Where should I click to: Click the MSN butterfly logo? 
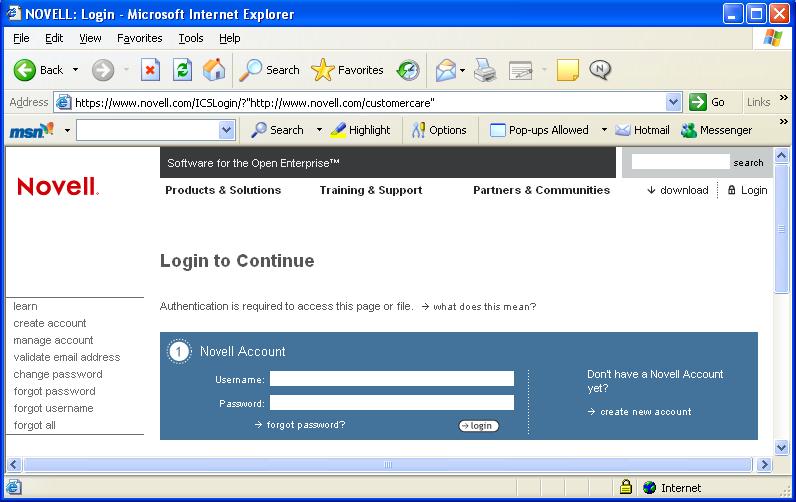(31, 130)
